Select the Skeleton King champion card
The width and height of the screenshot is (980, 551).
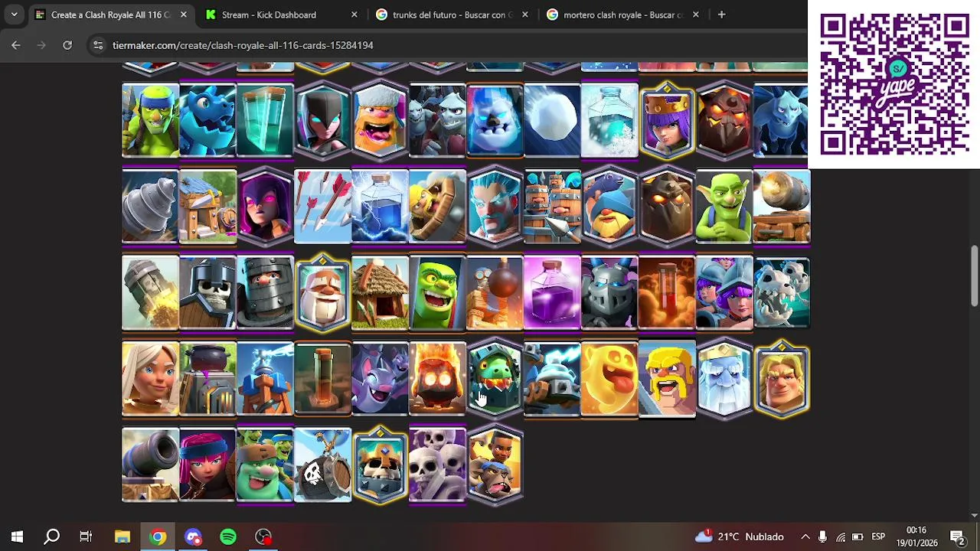pos(380,465)
